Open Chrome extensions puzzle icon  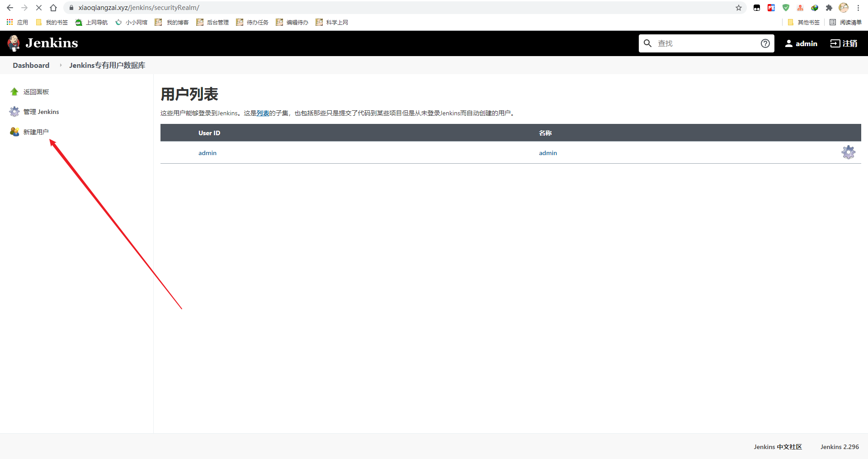[829, 8]
